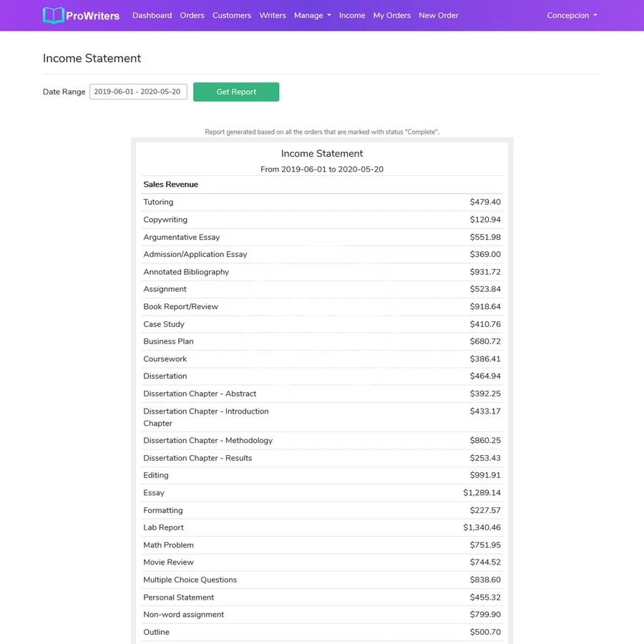
Task: Select the Income nav item
Action: pos(352,15)
